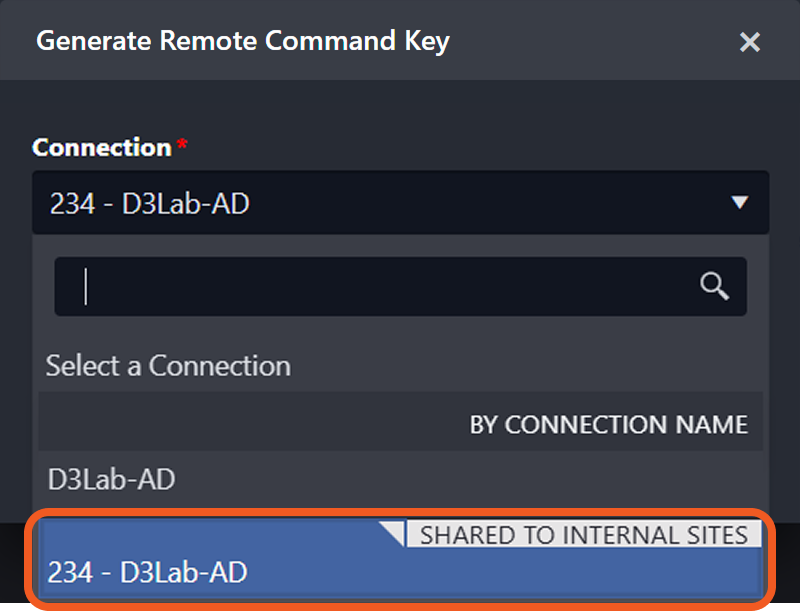Click the BY CONNECTION NAME group header
800x611 pixels.
pyautogui.click(x=608, y=424)
